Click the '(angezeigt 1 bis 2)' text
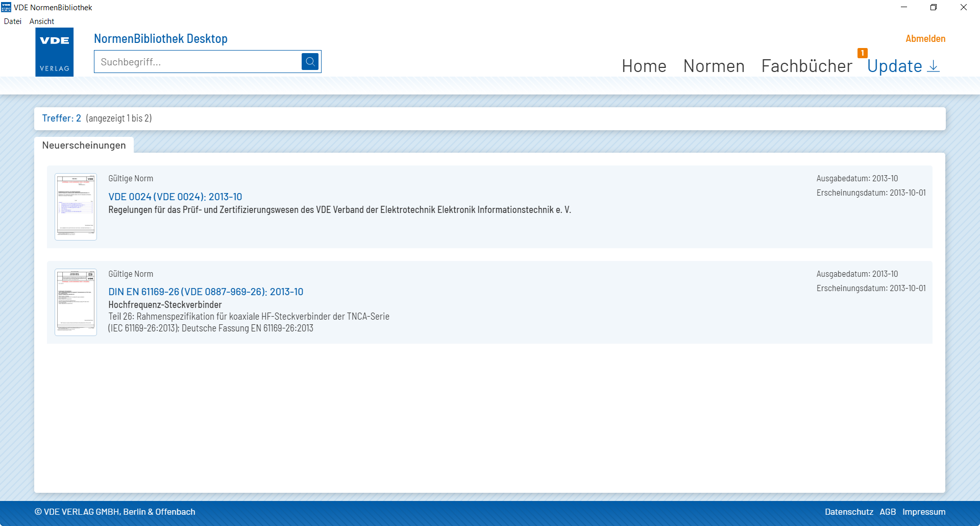Image resolution: width=980 pixels, height=526 pixels. pyautogui.click(x=119, y=118)
